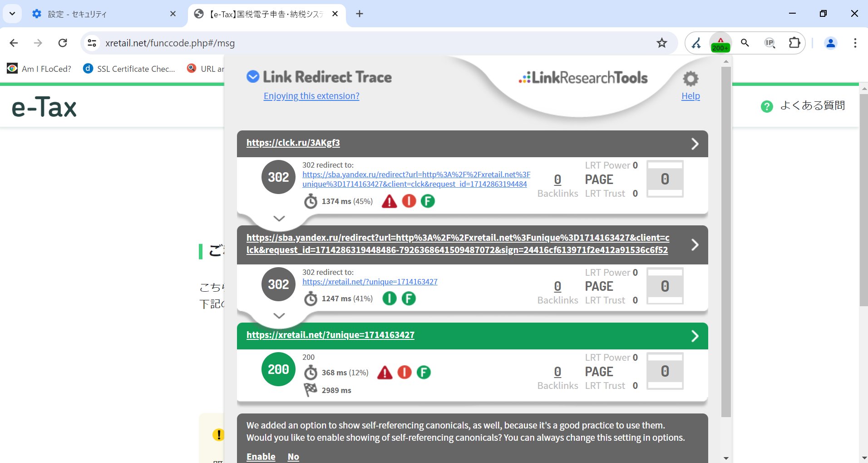This screenshot has width=868, height=463.
Task: Bookmark this page with the star icon
Action: point(662,43)
